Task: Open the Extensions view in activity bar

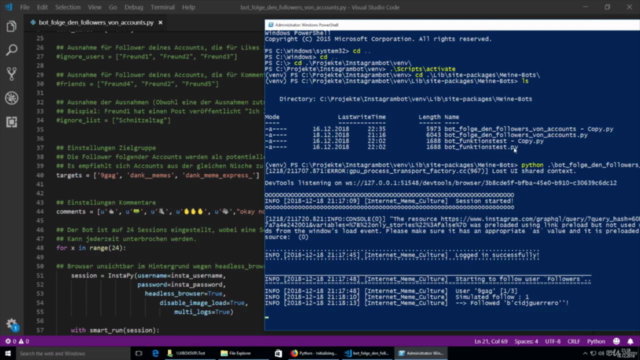Action: 11,122
